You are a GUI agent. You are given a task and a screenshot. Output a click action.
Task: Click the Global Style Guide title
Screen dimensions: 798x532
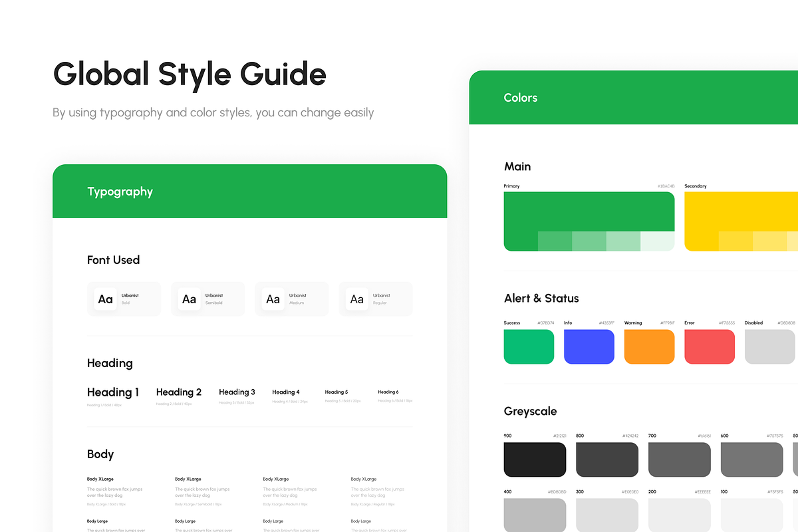(190, 74)
